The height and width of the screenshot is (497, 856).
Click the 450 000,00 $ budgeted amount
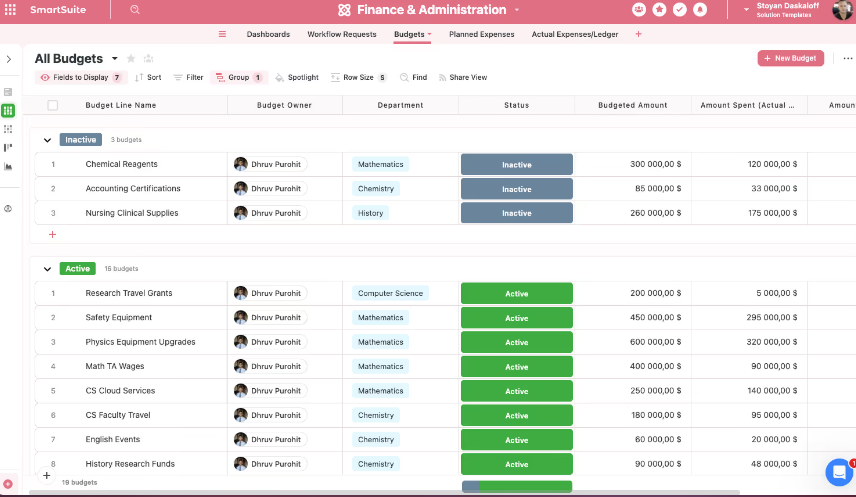tap(655, 317)
